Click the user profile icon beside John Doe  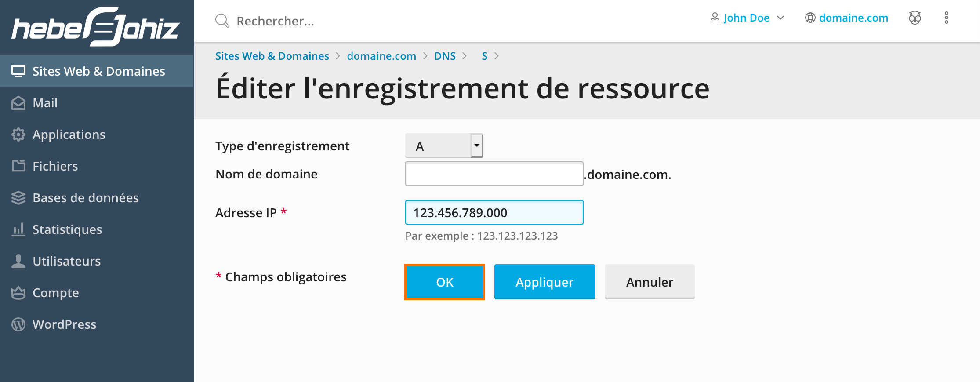pyautogui.click(x=715, y=18)
